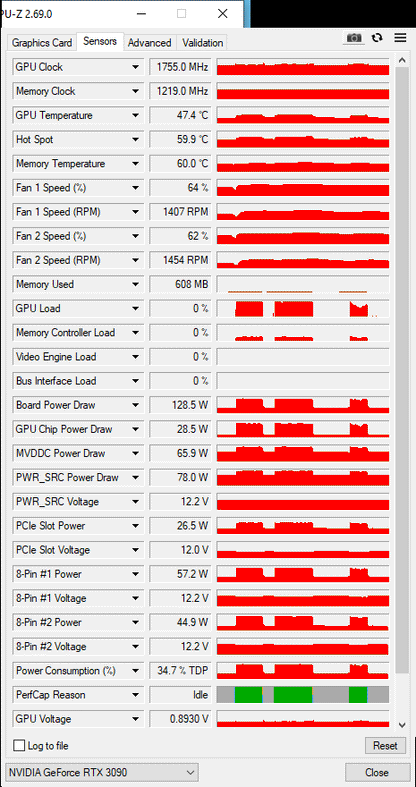Click the scrollbar down arrow
The width and height of the screenshot is (416, 787).
[401, 725]
